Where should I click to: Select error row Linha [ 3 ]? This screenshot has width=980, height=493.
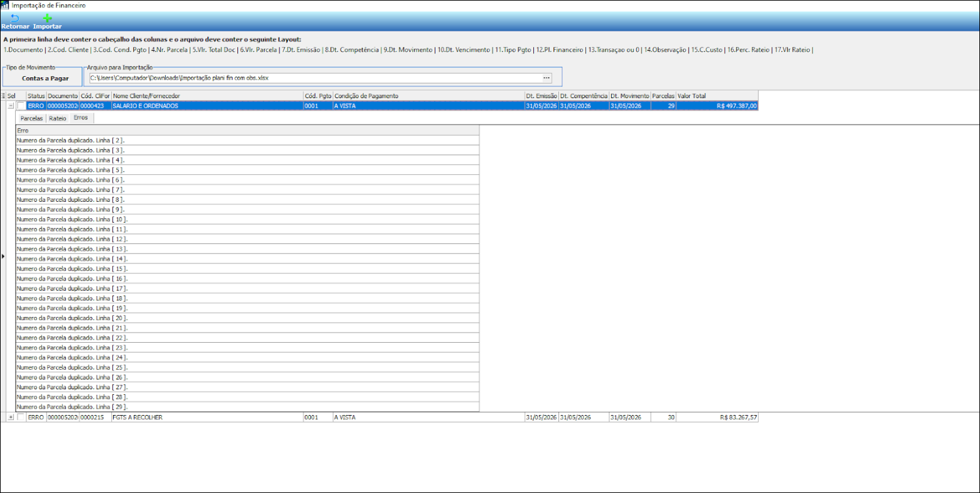[x=248, y=150]
